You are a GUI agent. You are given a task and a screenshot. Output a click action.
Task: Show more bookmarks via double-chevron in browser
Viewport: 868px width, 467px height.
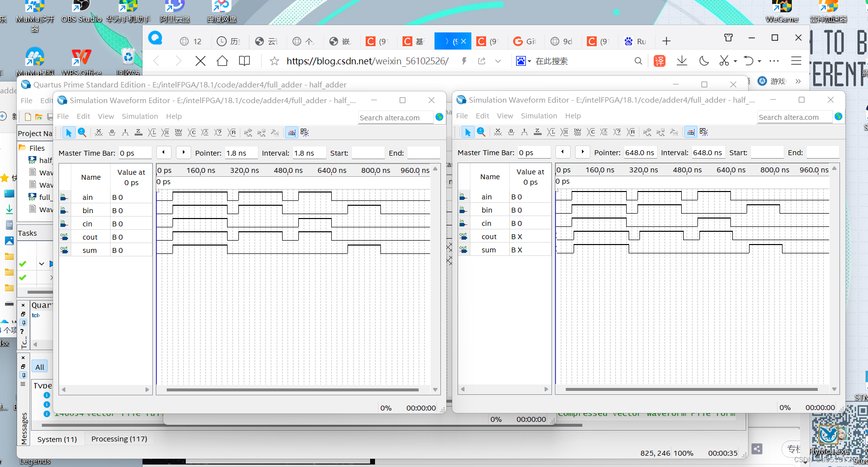(798, 81)
